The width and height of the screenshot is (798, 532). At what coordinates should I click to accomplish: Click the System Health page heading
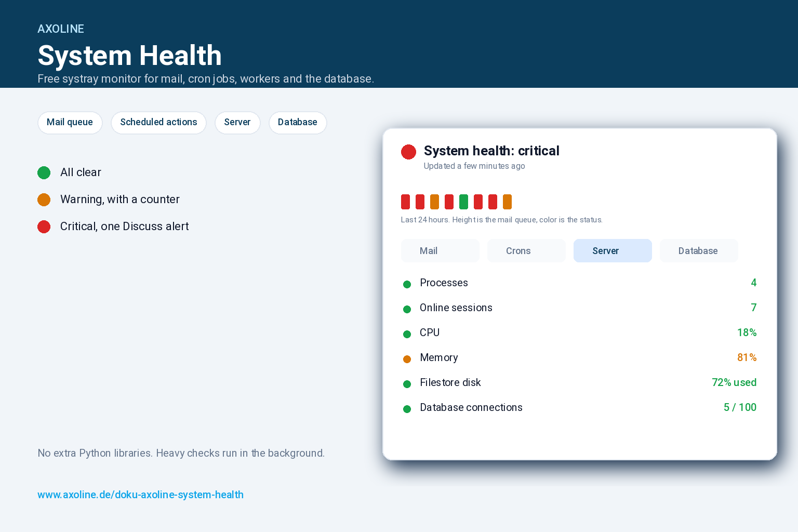tap(129, 55)
